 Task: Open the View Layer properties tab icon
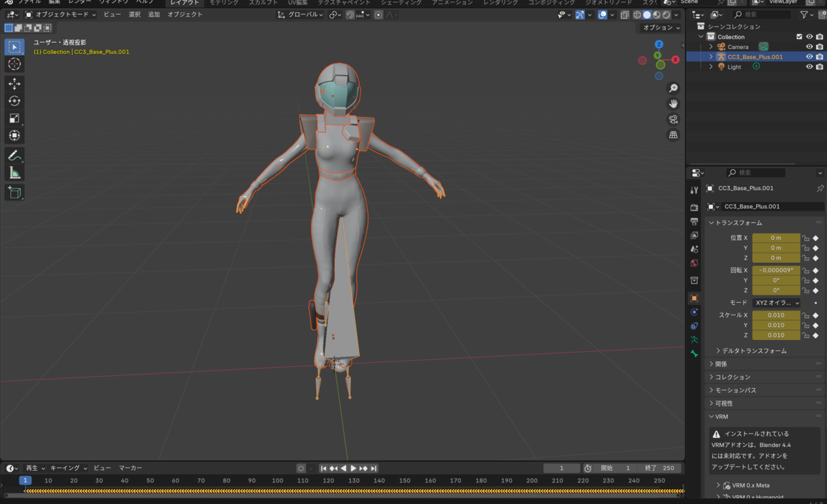[x=694, y=235]
